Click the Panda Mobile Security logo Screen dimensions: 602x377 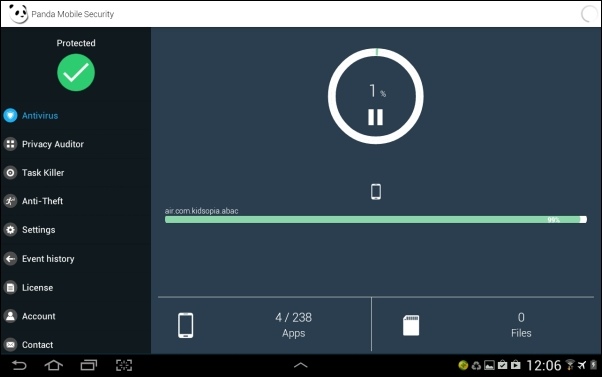coord(18,14)
